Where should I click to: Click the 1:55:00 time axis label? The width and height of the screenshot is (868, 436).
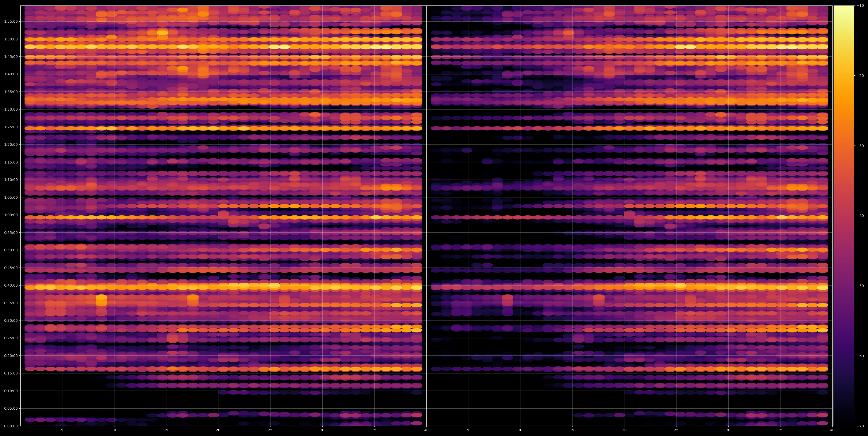tap(11, 22)
